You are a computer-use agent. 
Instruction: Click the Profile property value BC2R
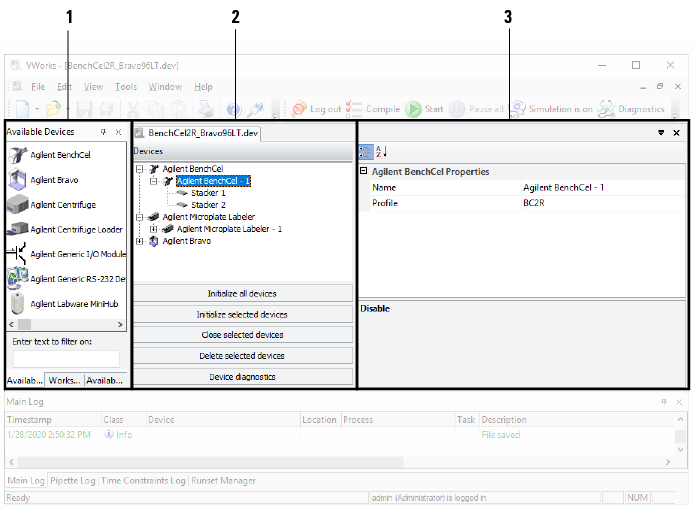tap(603, 203)
